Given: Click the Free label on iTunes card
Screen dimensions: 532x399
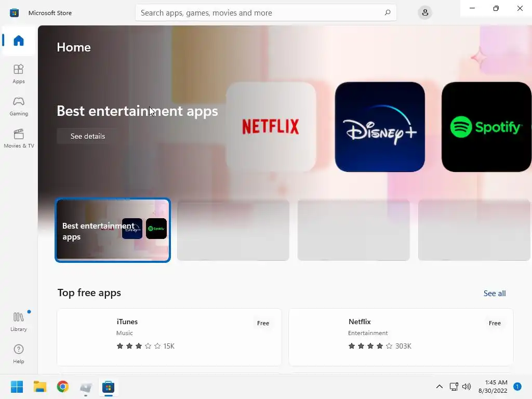Looking at the screenshot, I should point(263,323).
